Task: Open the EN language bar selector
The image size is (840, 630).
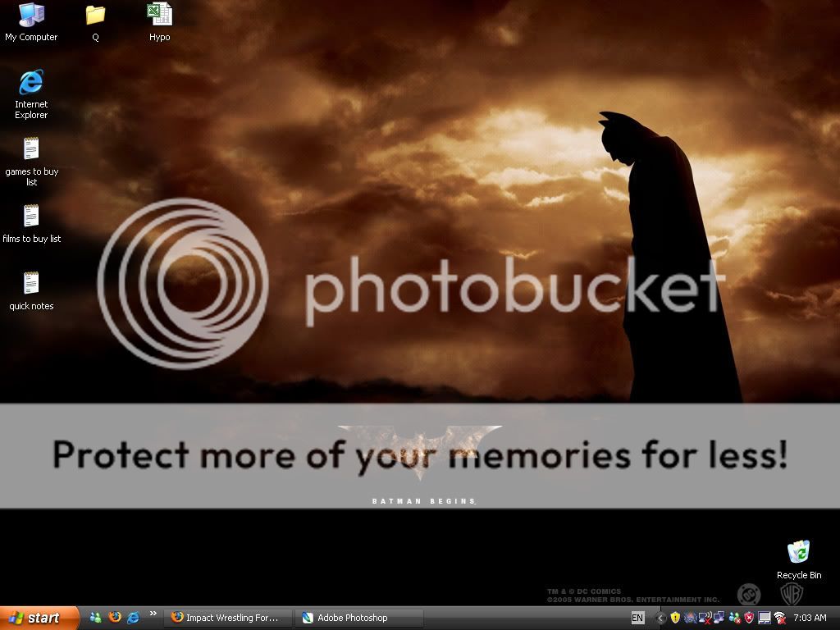Action: pos(637,618)
